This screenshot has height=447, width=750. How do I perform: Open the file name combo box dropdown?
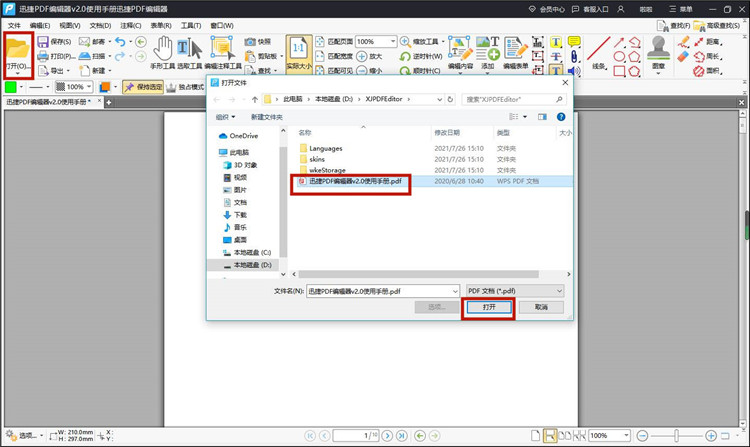(455, 291)
